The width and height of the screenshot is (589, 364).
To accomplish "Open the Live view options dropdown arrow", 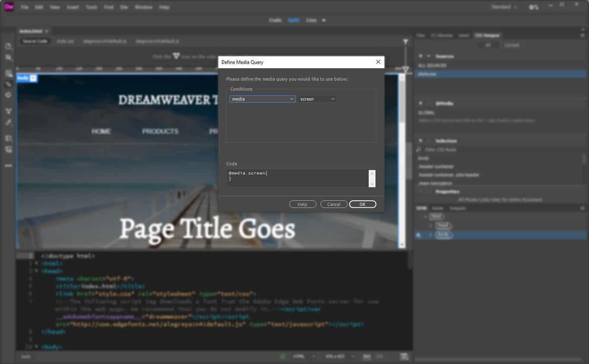I will coord(323,20).
